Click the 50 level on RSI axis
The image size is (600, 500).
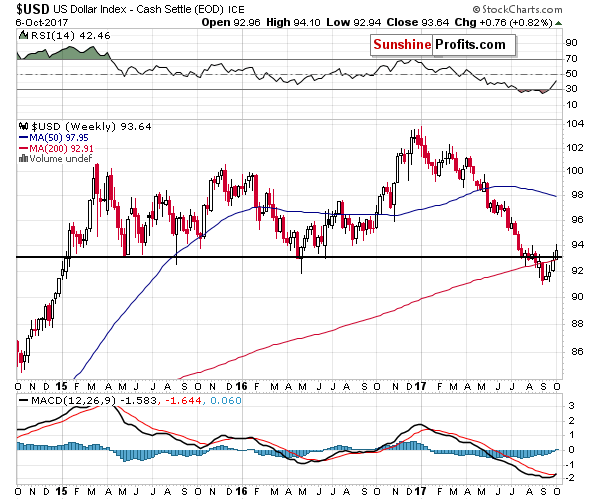[571, 74]
